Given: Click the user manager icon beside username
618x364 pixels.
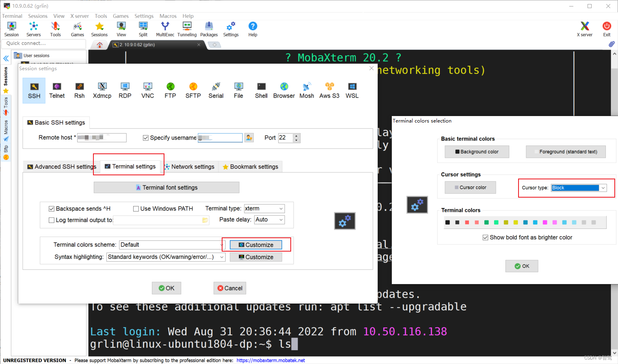Looking at the screenshot, I should point(249,138).
